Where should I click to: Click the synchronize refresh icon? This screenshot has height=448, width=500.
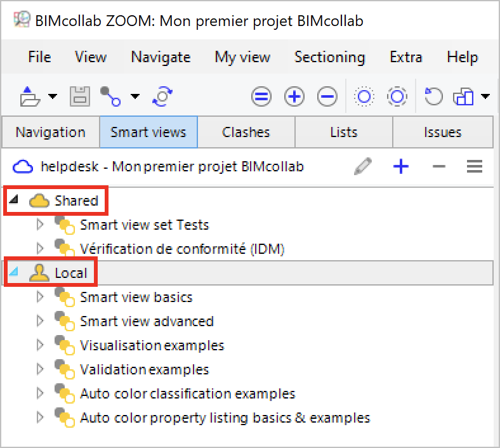coord(162,97)
